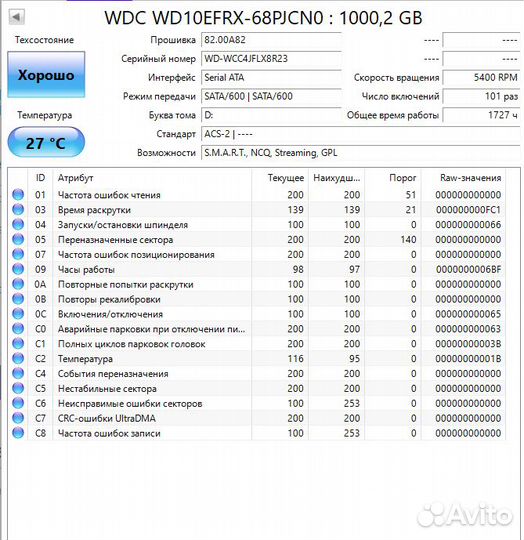
Task: Click the status orb for Переназначенные сектора
Action: (x=18, y=239)
